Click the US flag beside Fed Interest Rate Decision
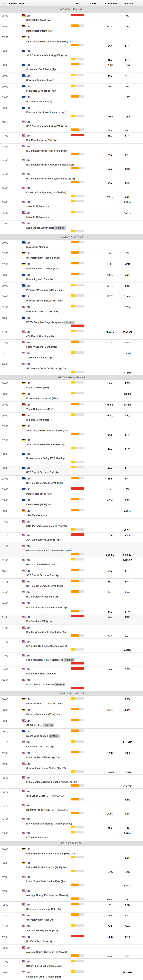The height and width of the screenshot is (980, 143). point(23,669)
